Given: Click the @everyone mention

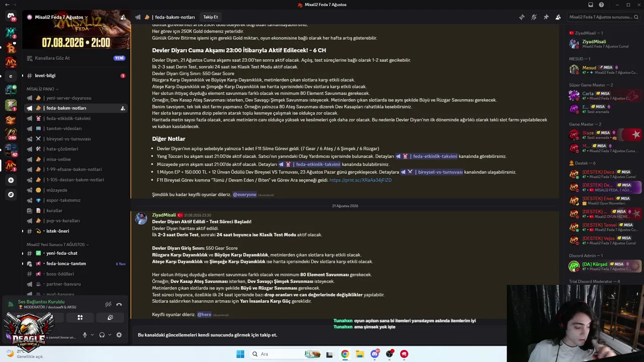Looking at the screenshot, I should tap(245, 195).
